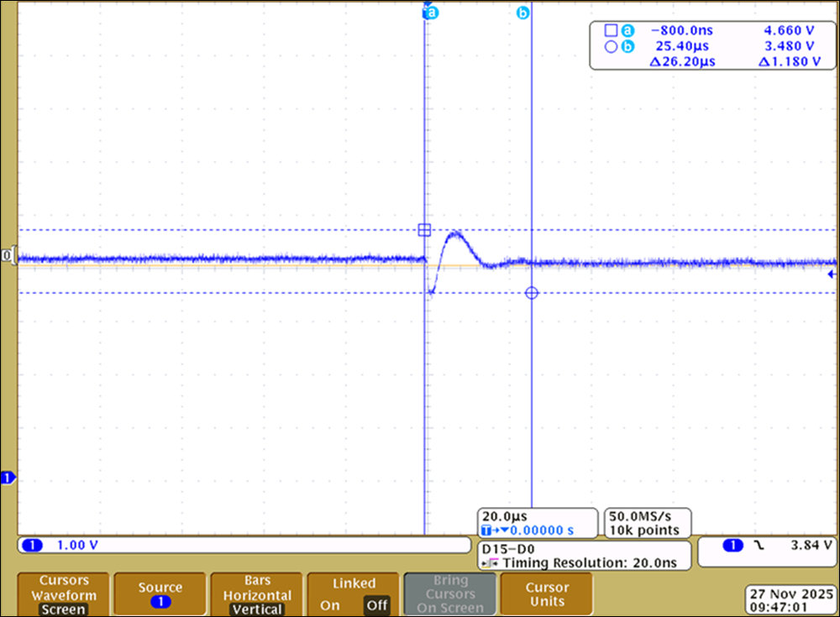Click cursor a marker at top of graticule
Viewport: 840px width, 617px height.
pos(430,13)
